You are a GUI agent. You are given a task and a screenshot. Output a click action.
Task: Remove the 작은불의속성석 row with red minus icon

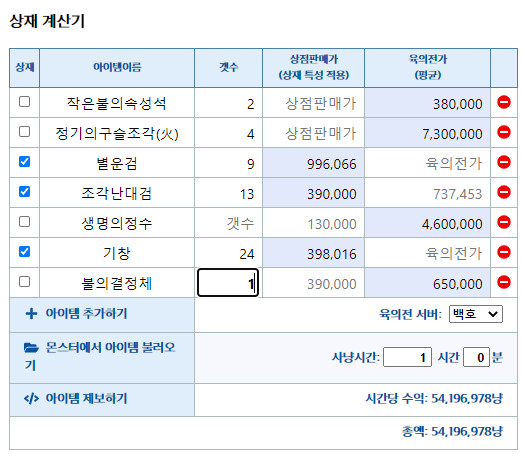click(504, 102)
